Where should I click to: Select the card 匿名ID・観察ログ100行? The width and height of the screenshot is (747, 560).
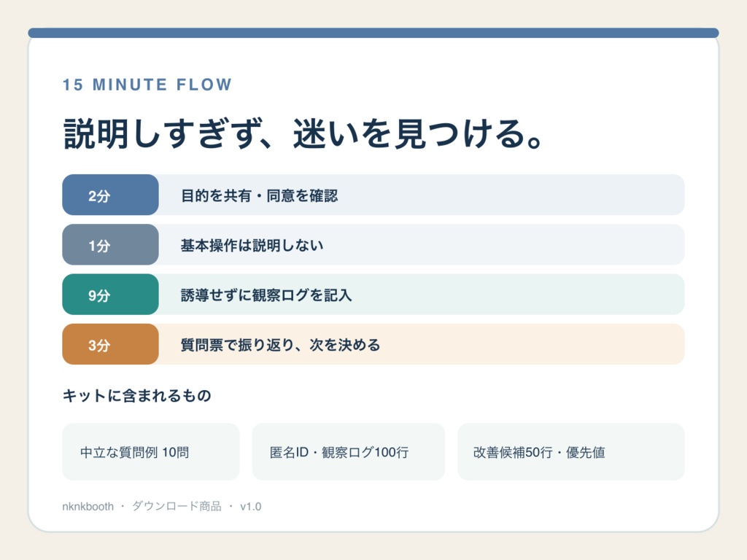pos(348,451)
